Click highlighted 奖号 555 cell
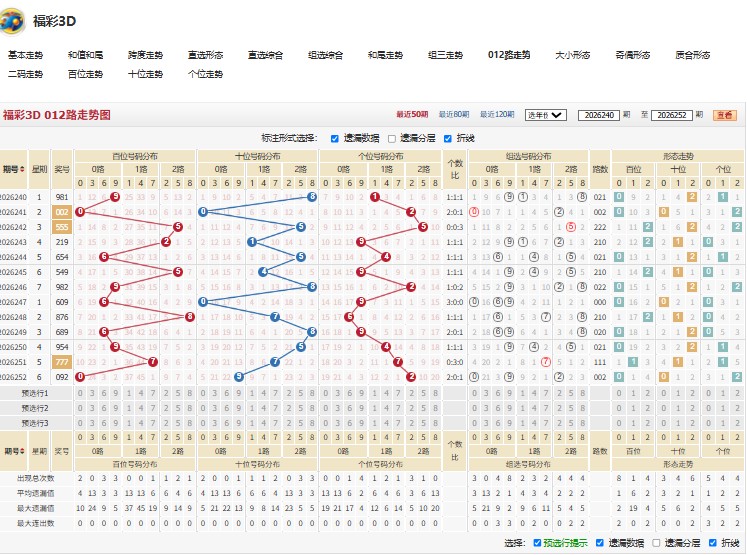The height and width of the screenshot is (555, 747). pyautogui.click(x=62, y=227)
